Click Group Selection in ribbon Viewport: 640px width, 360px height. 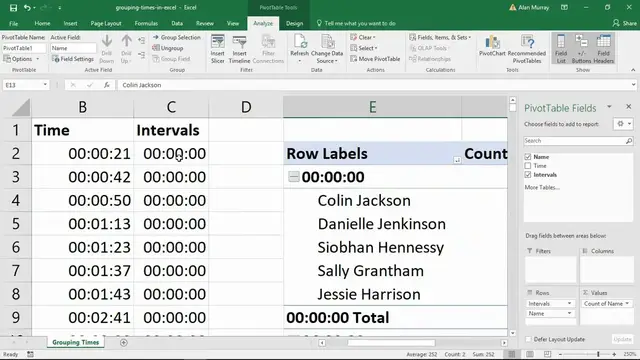click(x=177, y=37)
